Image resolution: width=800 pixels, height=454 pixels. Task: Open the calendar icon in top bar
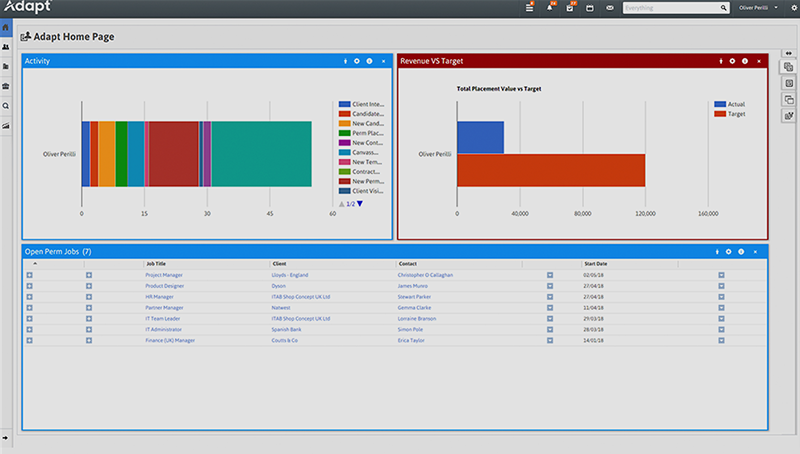[x=589, y=8]
